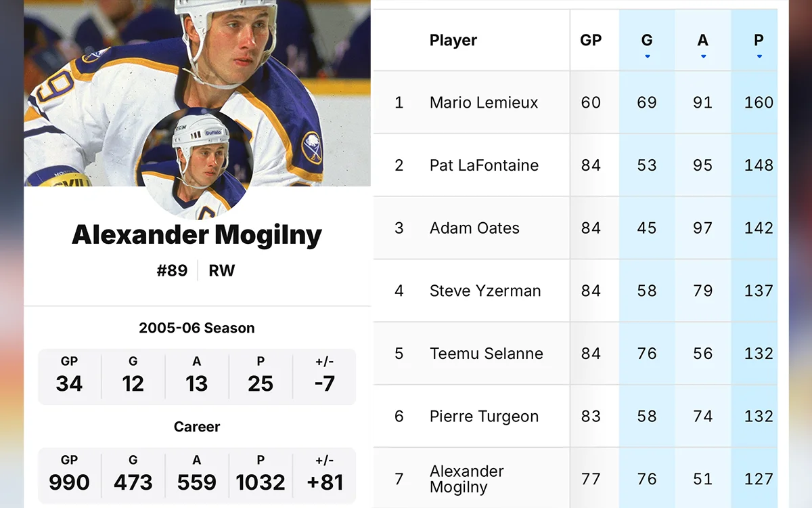
Task: Click the 2005-06 Season label
Action: (x=197, y=329)
